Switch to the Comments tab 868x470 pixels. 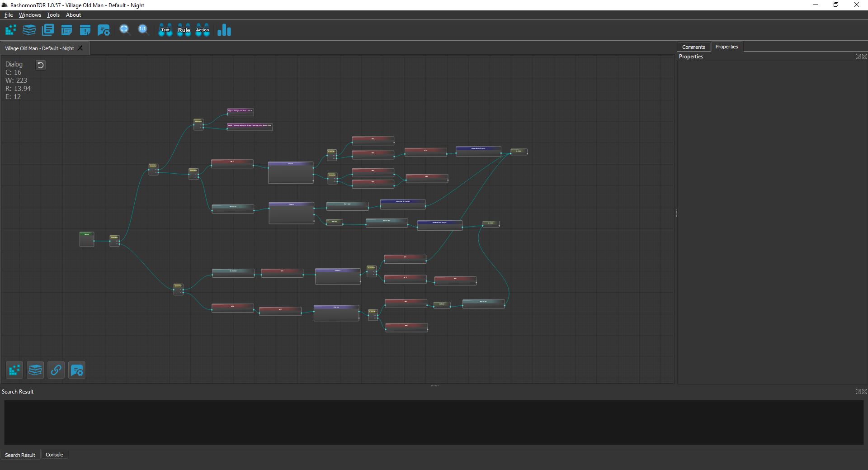click(x=693, y=47)
